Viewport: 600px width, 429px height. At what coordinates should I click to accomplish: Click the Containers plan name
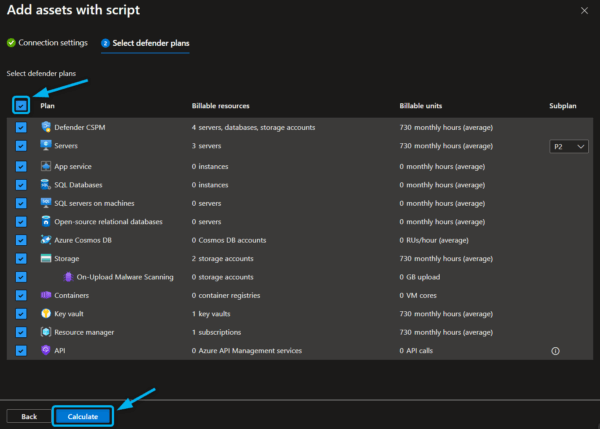tap(72, 295)
